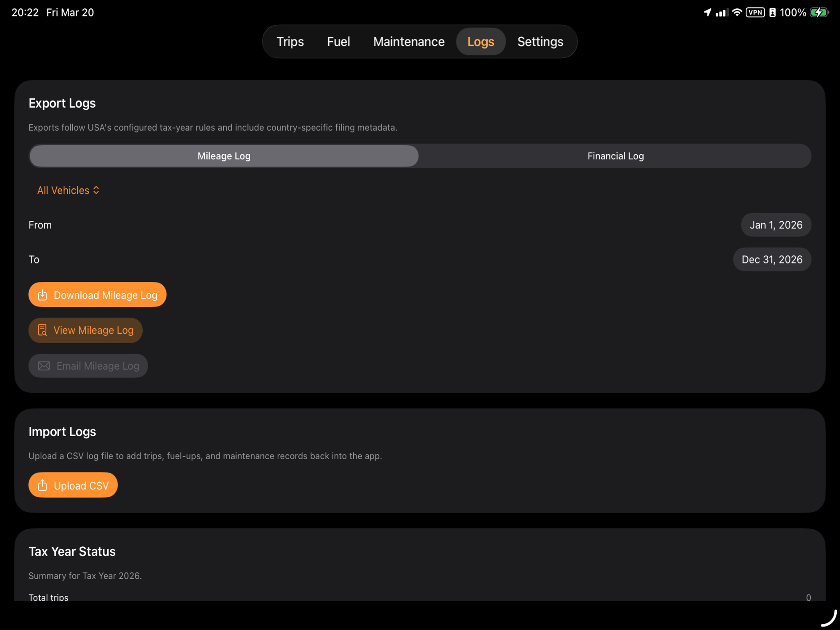This screenshot has height=630, width=840.
Task: Click the Tax Year Status heading
Action: click(72, 552)
